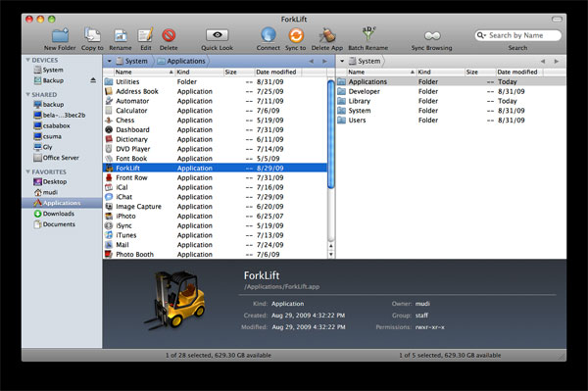The height and width of the screenshot is (391, 588).
Task: Open the right pane path dropdown arrow
Action: (342, 61)
